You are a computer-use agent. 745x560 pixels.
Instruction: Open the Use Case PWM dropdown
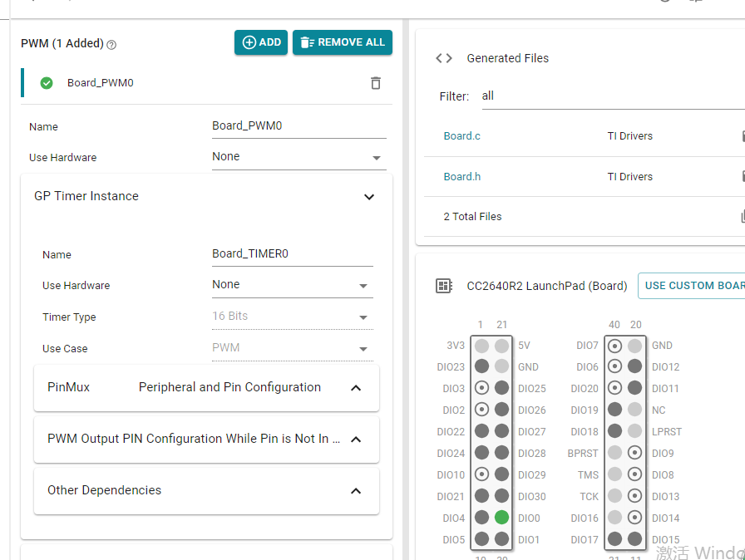coord(292,348)
